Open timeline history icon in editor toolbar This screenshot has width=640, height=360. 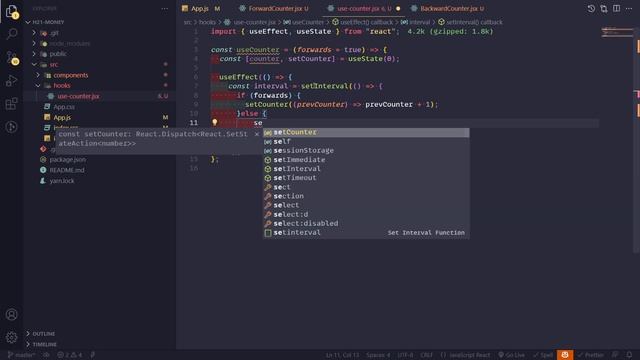(591, 9)
